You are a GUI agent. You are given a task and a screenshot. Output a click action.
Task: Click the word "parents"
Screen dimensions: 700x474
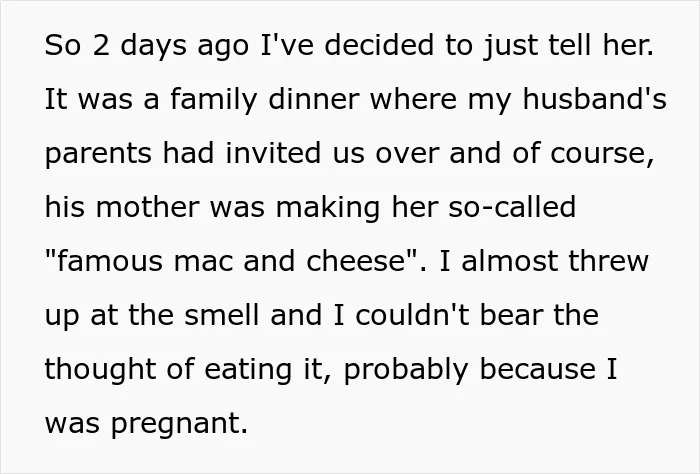[98, 154]
